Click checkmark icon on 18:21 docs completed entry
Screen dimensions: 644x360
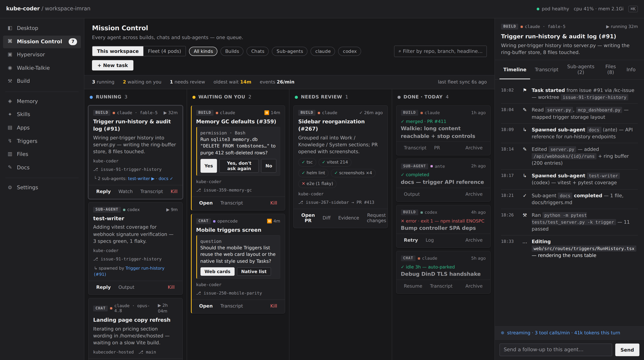pyautogui.click(x=525, y=196)
